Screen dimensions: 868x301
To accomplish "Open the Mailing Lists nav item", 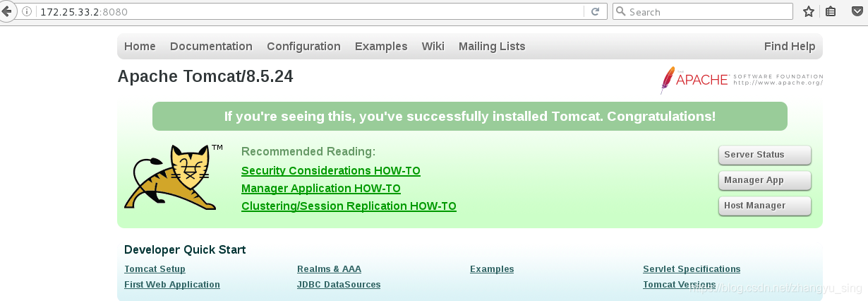I will [492, 47].
